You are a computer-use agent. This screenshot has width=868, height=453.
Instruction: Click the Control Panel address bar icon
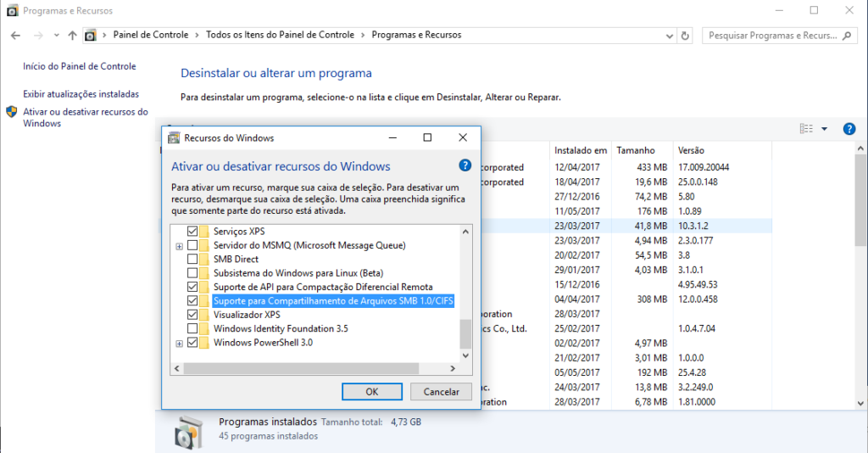pos(90,36)
